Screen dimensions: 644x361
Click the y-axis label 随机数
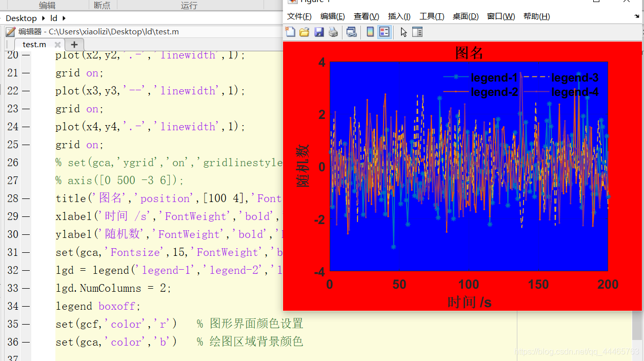(303, 165)
